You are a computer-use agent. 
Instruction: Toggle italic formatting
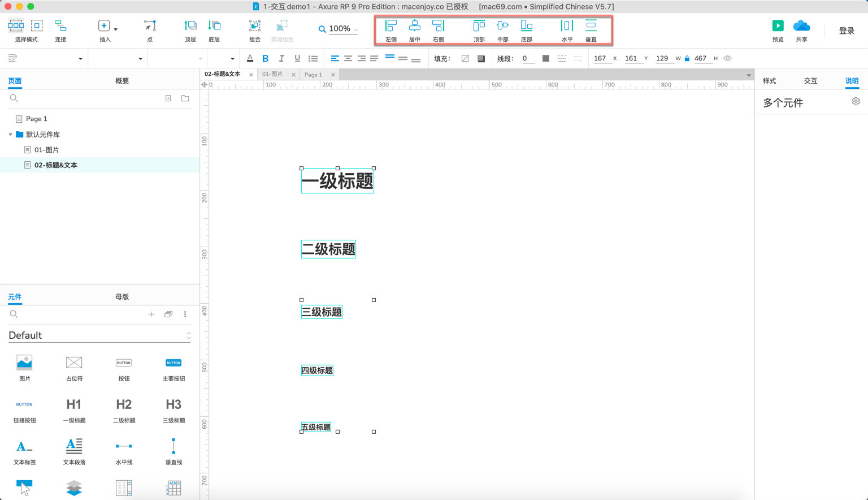281,58
